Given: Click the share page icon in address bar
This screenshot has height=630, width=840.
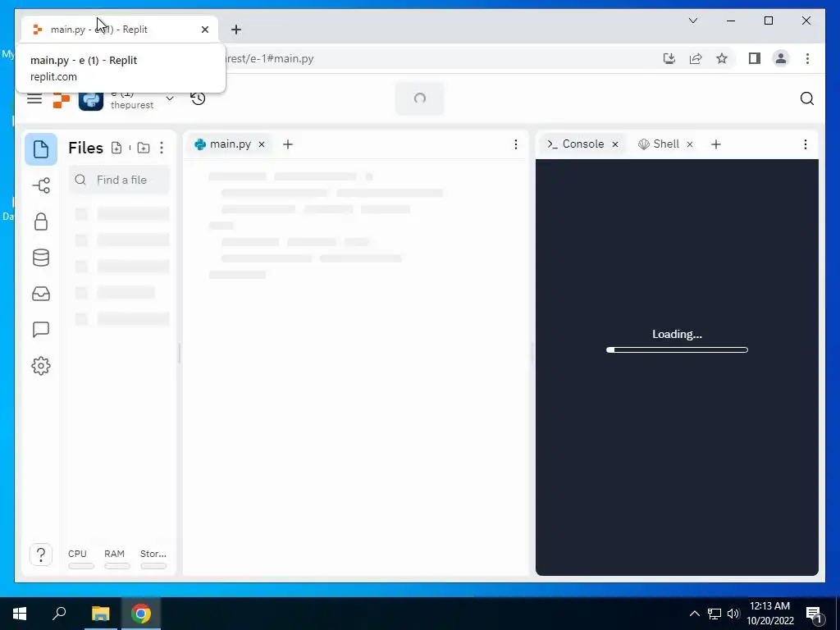Looking at the screenshot, I should [696, 58].
